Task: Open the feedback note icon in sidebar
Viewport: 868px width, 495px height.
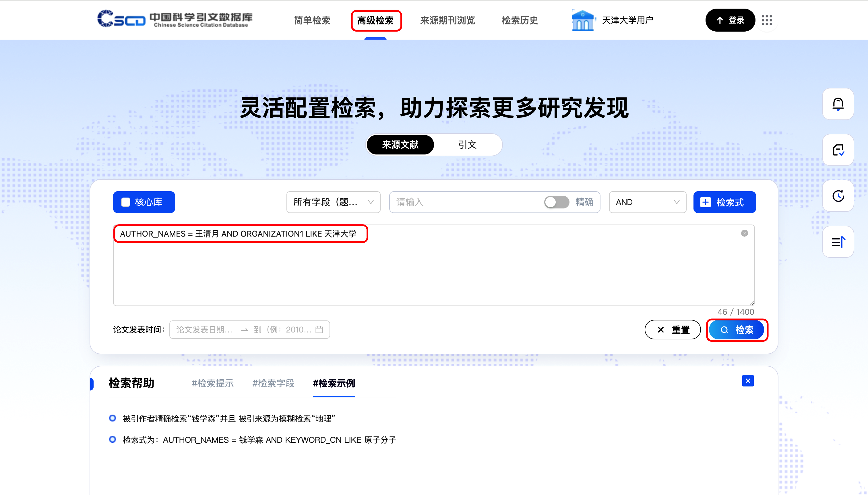Action: 838,150
